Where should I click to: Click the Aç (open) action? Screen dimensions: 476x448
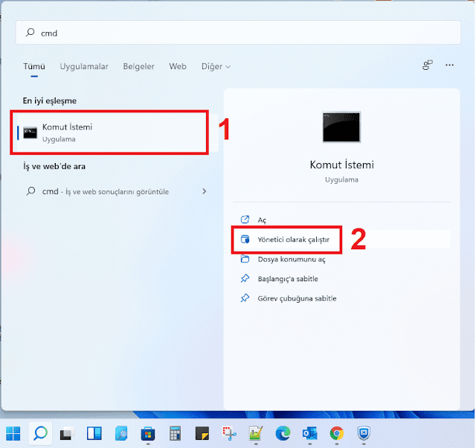coord(341,220)
